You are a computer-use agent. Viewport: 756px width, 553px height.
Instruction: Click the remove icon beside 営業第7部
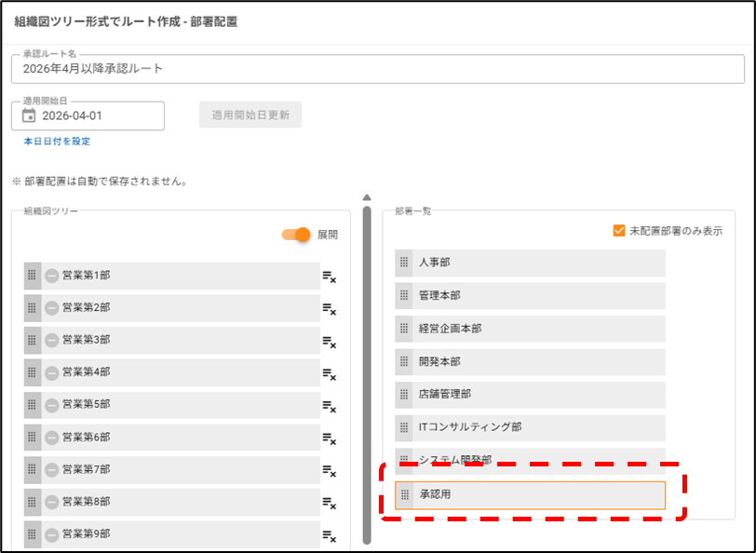click(329, 470)
